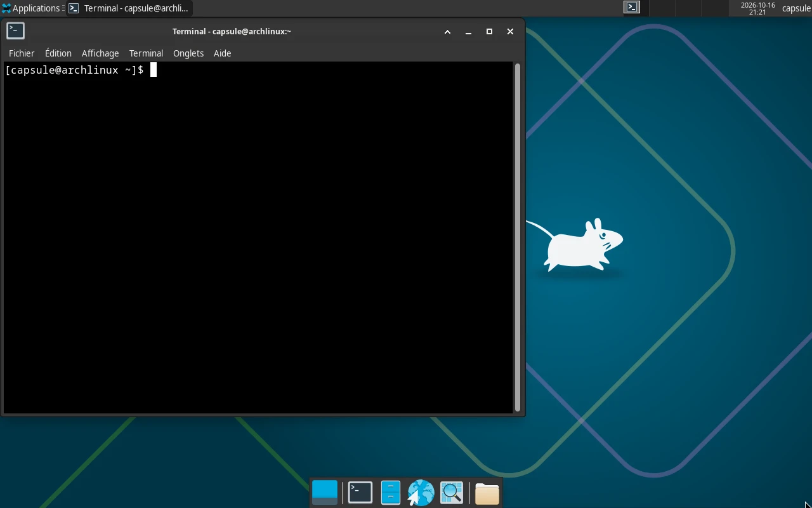Click the terminal prompt input area

(258, 237)
